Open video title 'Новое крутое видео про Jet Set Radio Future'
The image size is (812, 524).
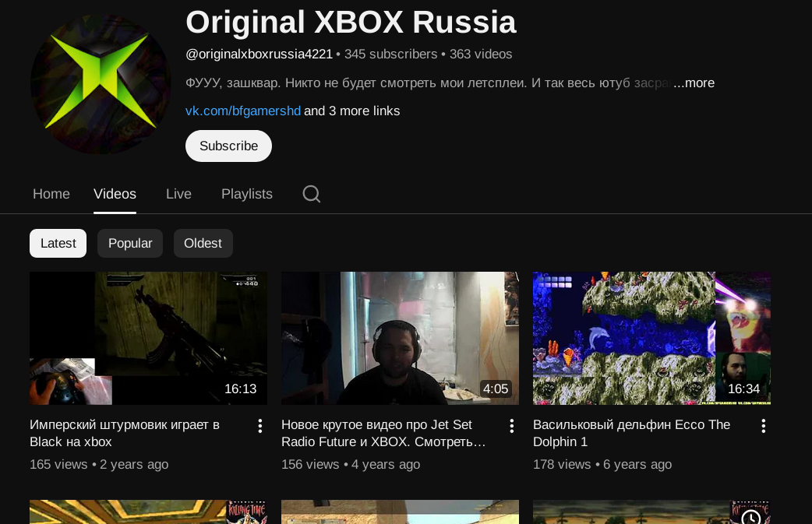click(x=383, y=433)
